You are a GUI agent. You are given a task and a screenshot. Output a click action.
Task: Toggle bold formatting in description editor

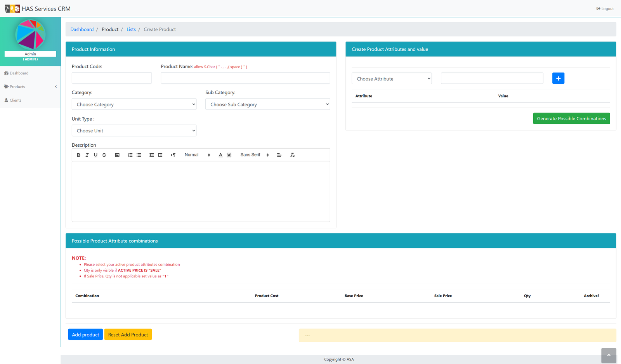[78, 155]
